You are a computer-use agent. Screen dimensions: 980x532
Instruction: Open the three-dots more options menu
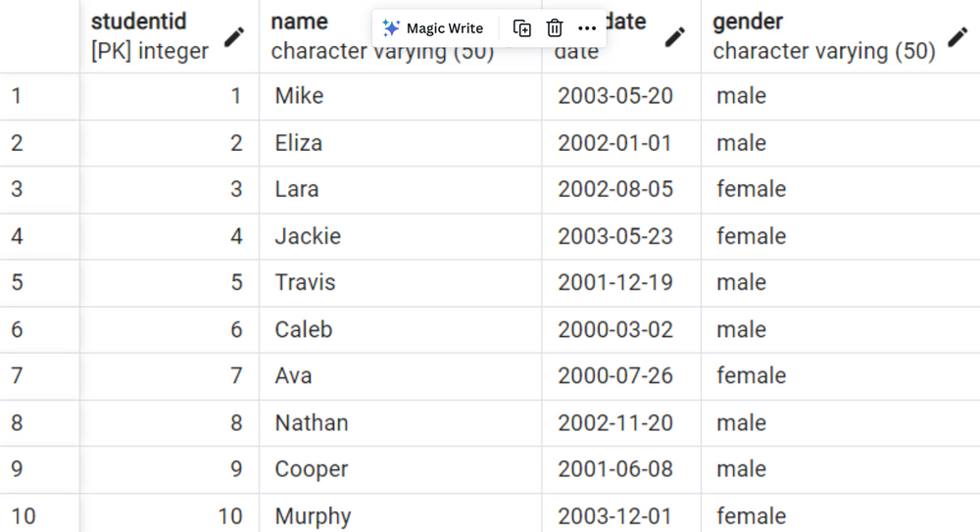point(587,28)
